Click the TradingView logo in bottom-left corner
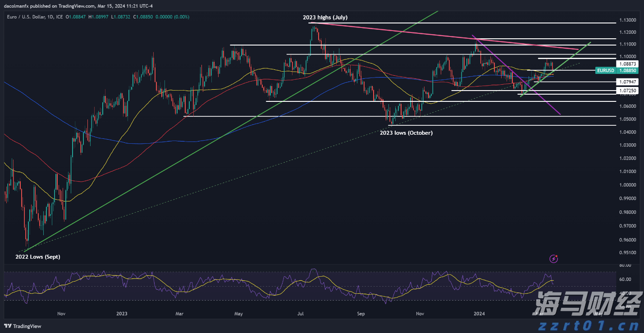Image resolution: width=644 pixels, height=333 pixels. tap(23, 326)
